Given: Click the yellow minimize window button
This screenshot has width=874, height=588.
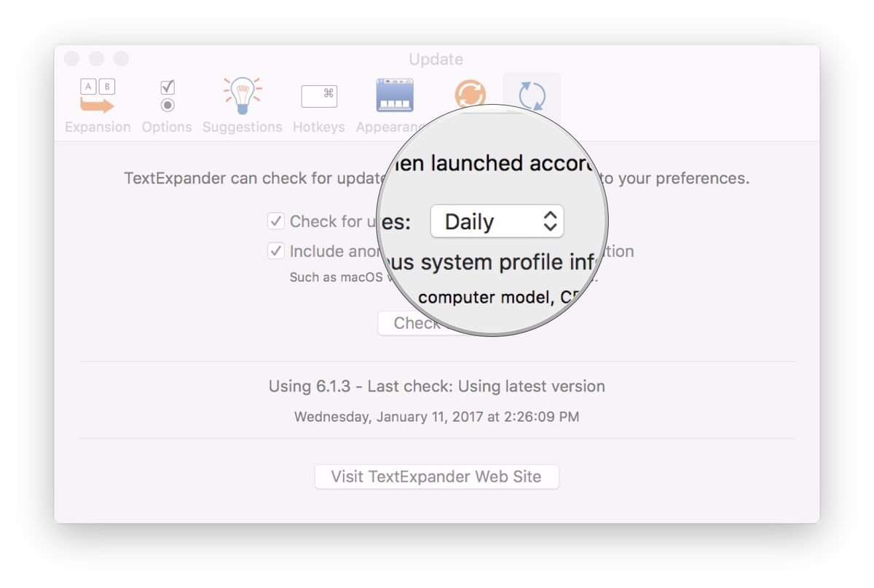Looking at the screenshot, I should pyautogui.click(x=96, y=59).
